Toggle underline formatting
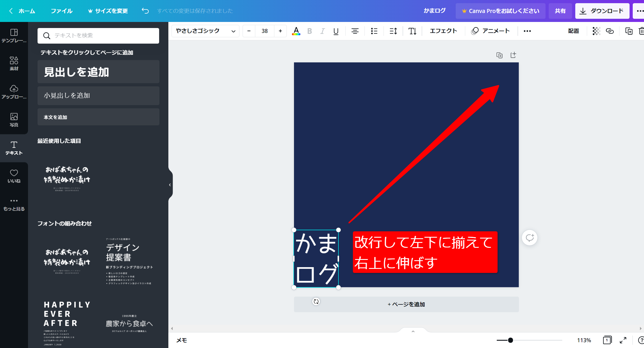The width and height of the screenshot is (644, 348). [x=336, y=31]
